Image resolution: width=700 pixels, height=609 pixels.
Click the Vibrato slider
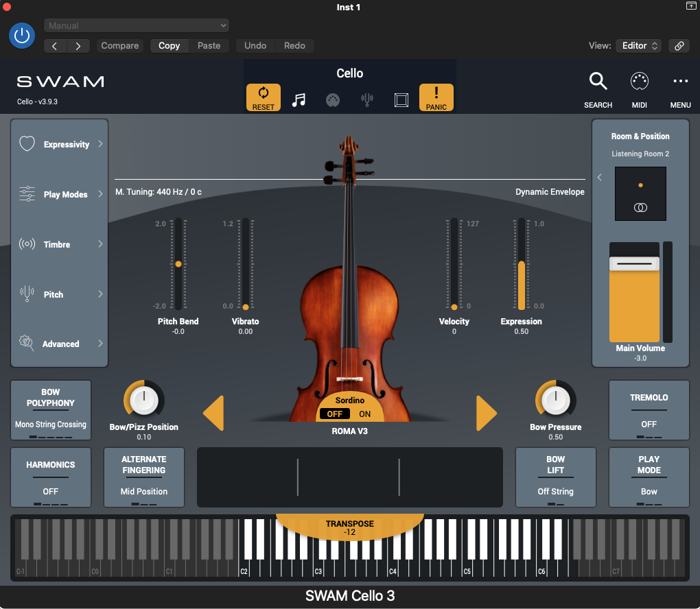246,263
